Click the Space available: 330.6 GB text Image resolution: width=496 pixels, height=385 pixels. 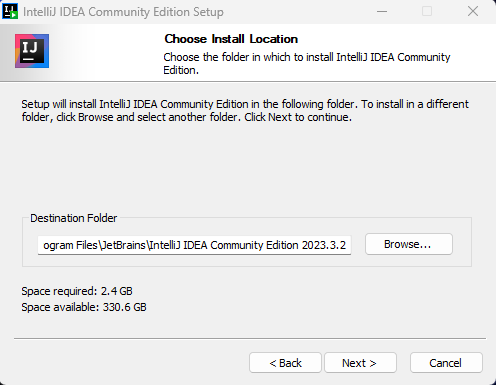84,307
